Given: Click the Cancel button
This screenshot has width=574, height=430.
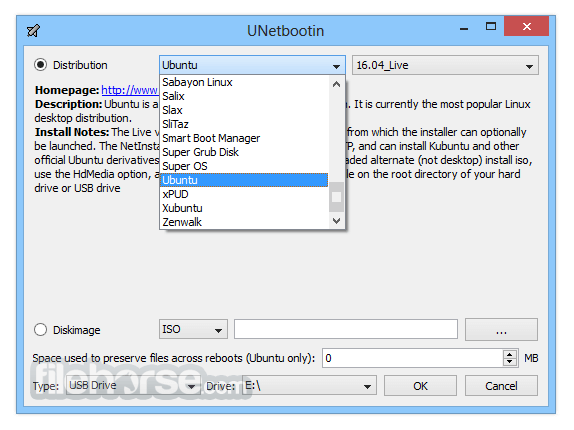Looking at the screenshot, I should pyautogui.click(x=501, y=386).
